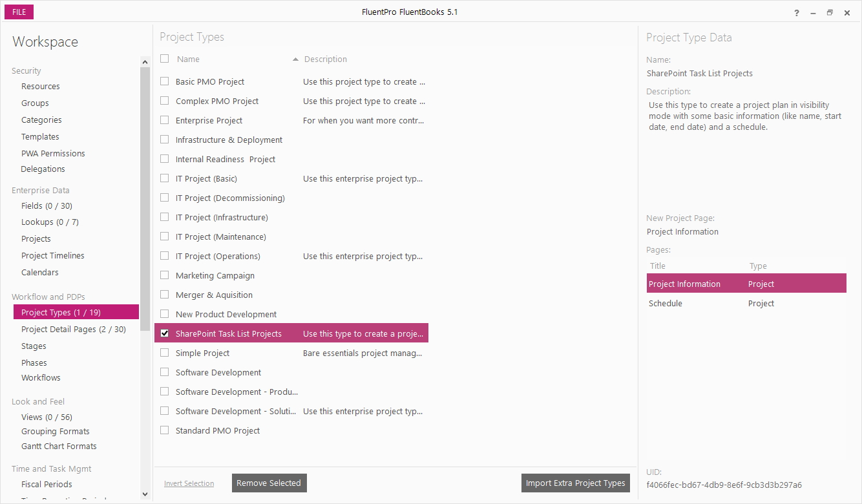
Task: Check the Basic PMO Project checkbox
Action: click(x=165, y=81)
